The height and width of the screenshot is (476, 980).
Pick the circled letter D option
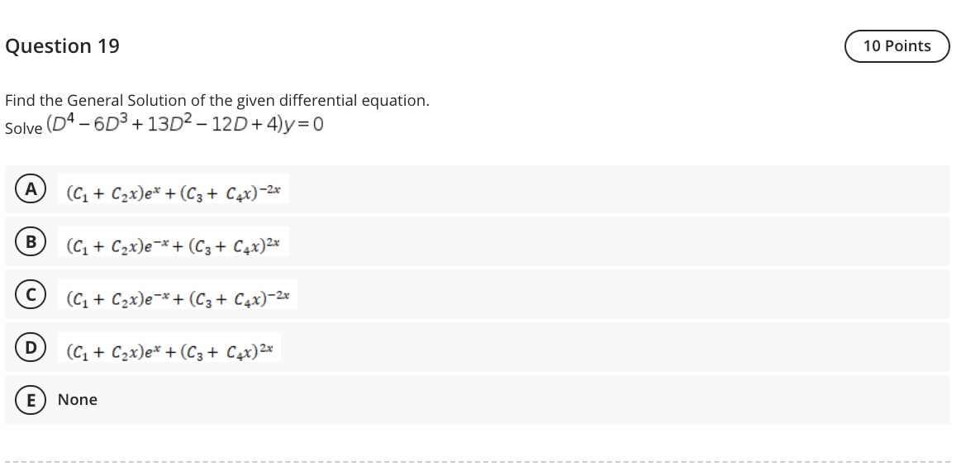click(x=31, y=347)
